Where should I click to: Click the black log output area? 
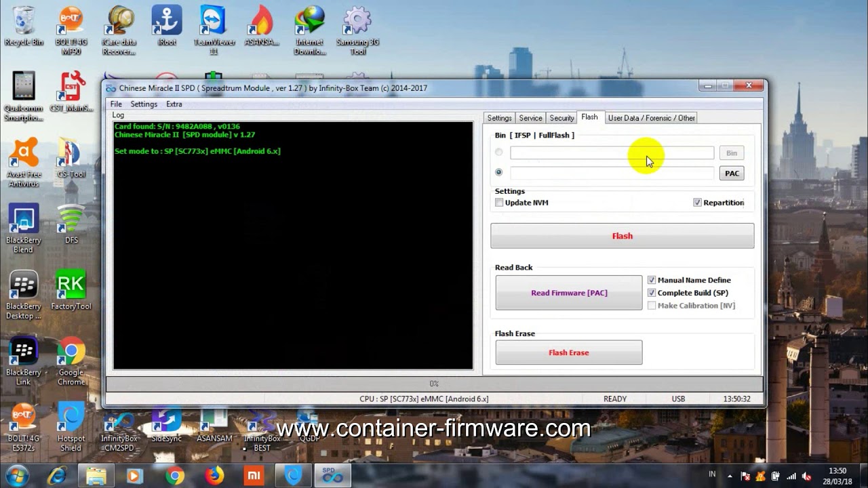click(x=293, y=245)
